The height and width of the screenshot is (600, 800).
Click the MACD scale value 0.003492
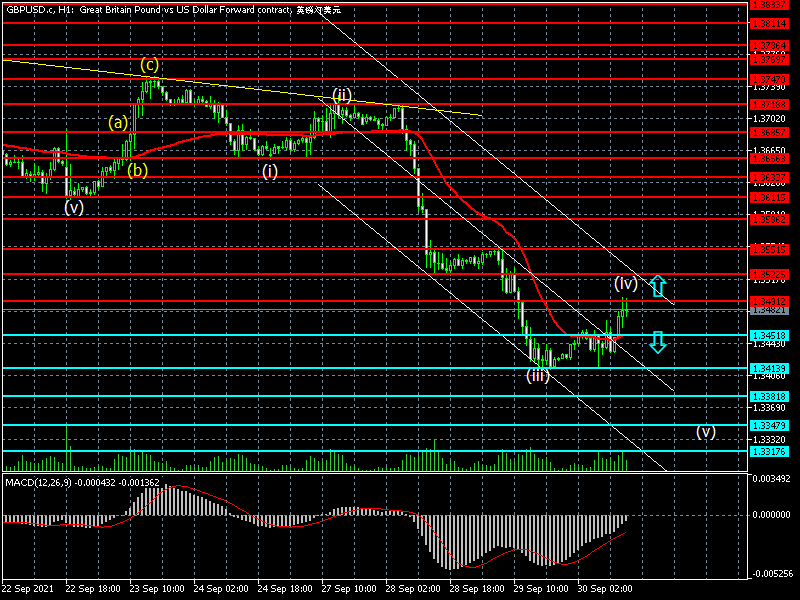coord(771,479)
